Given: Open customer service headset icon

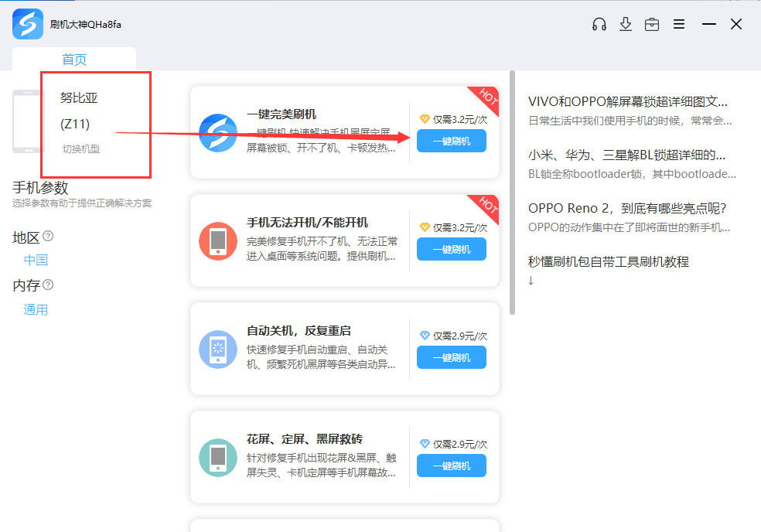Looking at the screenshot, I should click(599, 24).
